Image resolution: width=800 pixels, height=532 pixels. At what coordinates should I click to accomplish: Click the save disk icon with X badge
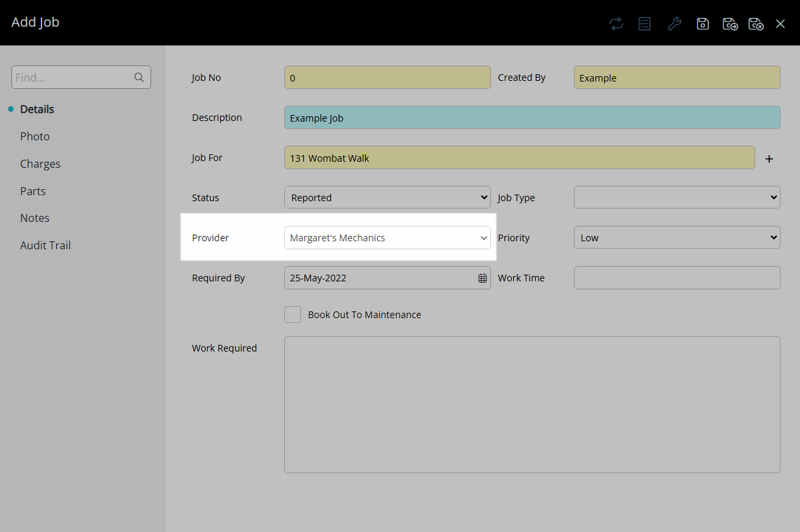click(756, 23)
